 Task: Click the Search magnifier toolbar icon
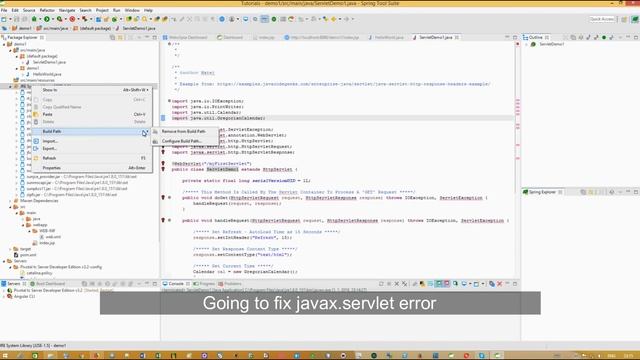144,19
